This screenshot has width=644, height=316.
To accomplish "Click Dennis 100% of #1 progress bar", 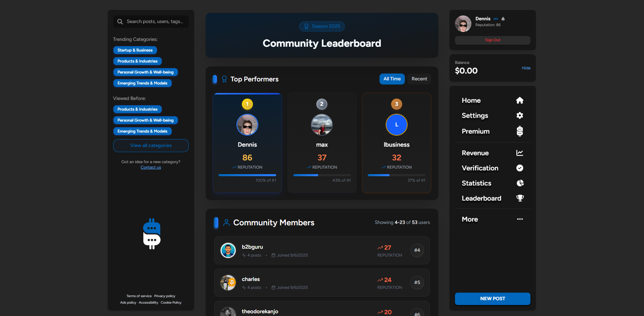I will (247, 175).
